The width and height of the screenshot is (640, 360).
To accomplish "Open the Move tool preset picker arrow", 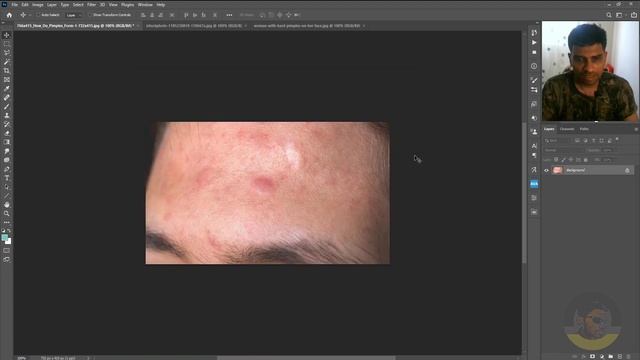I will (29, 15).
